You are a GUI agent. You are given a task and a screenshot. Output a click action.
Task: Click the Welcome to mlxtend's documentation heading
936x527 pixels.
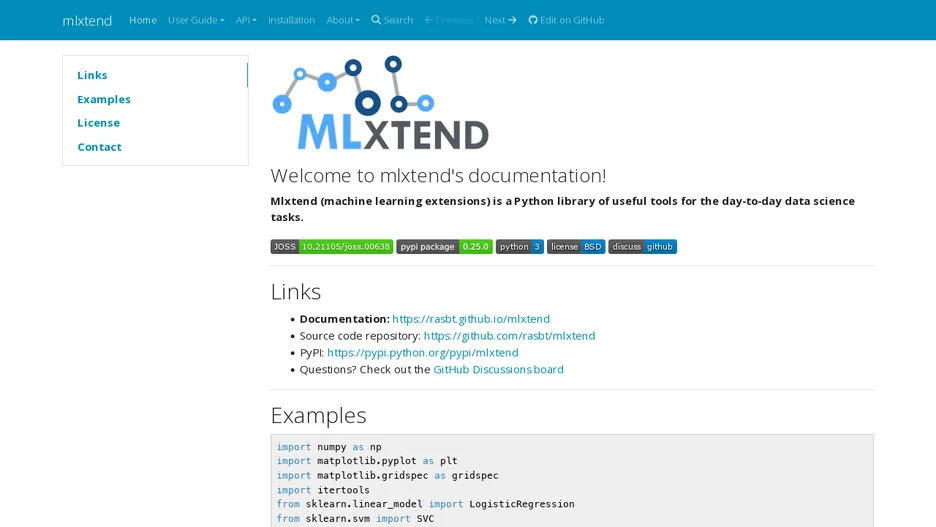click(x=438, y=175)
